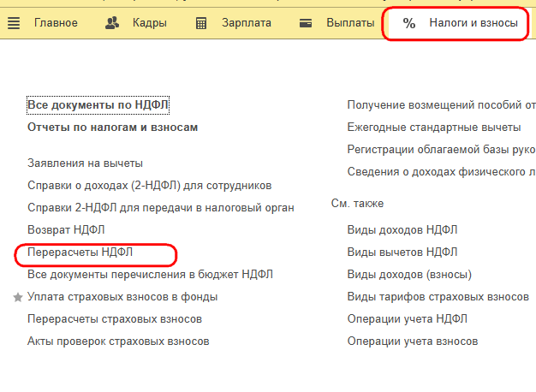The image size is (536, 392).
Task: Open Возврат НДФЛ link
Action: tap(66, 229)
